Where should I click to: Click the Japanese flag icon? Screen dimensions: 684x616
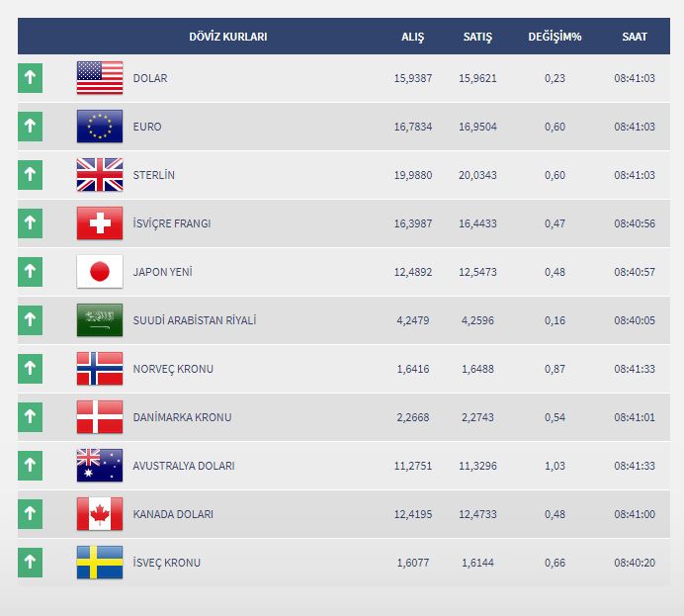[x=100, y=272]
